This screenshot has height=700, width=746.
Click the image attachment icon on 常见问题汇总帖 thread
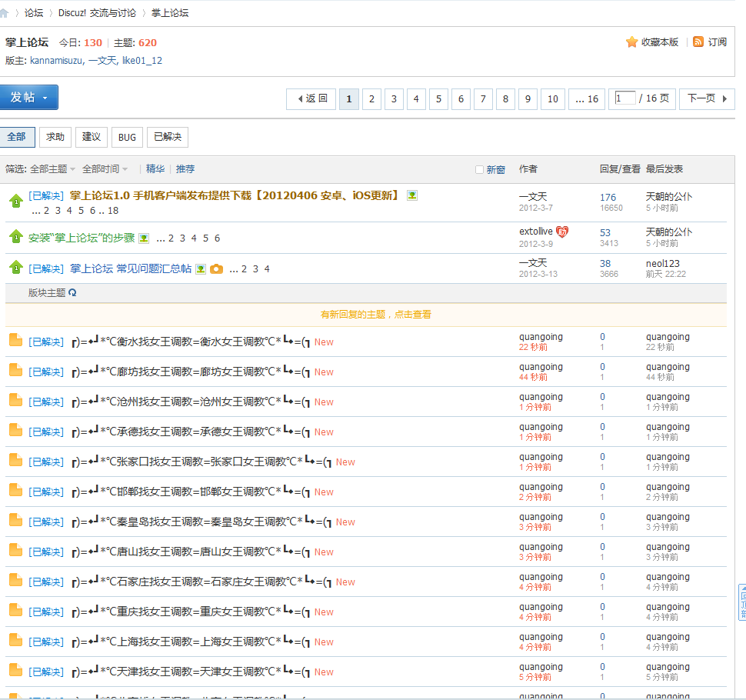[201, 269]
